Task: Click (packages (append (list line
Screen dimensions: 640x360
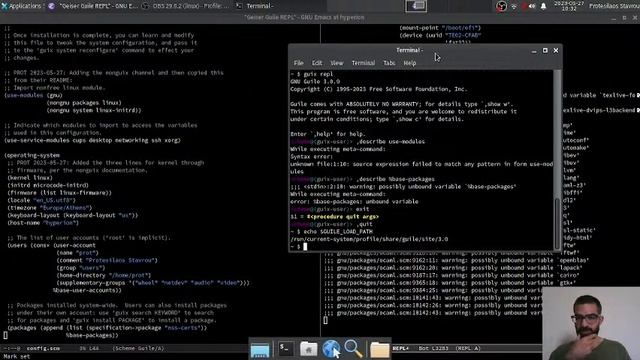Action: 107,327
